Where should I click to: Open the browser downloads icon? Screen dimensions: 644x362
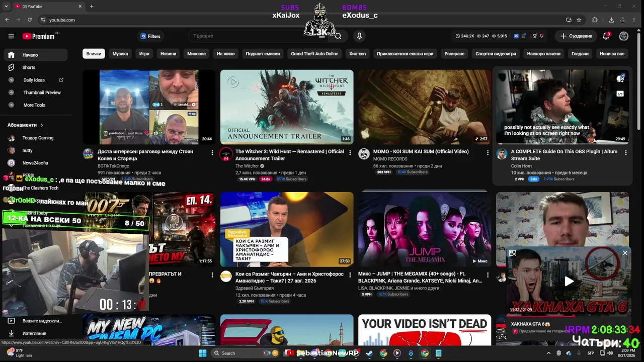coord(611,20)
